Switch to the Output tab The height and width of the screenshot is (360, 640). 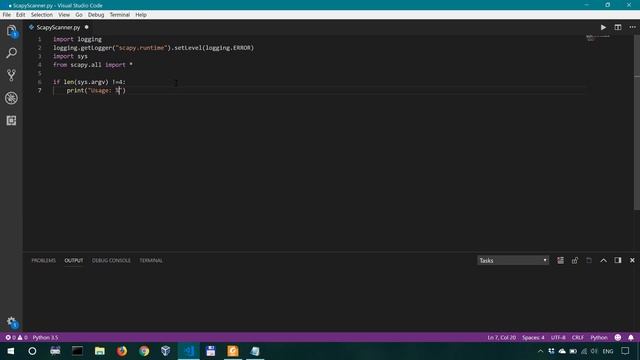pos(73,260)
